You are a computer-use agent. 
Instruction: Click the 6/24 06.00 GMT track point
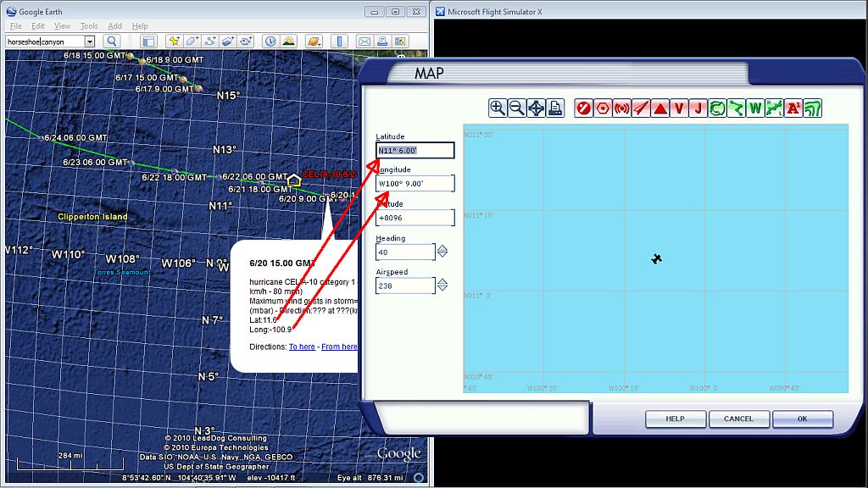point(42,138)
